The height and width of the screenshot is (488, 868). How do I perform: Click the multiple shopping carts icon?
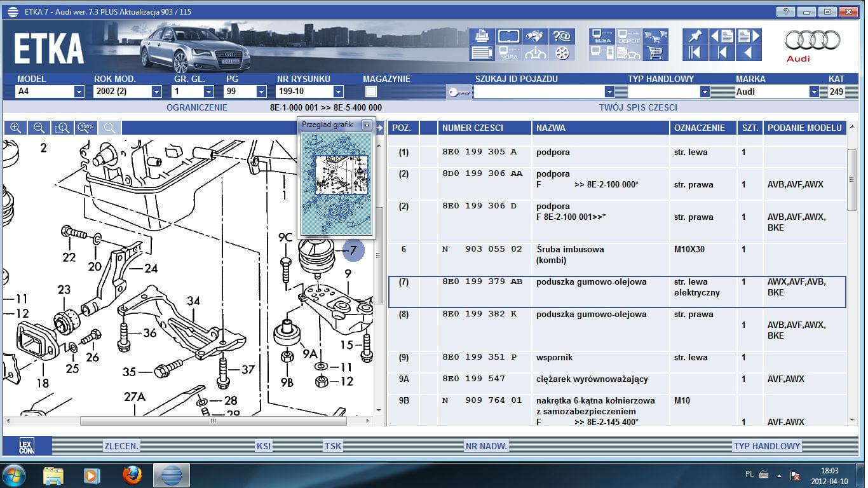655,36
